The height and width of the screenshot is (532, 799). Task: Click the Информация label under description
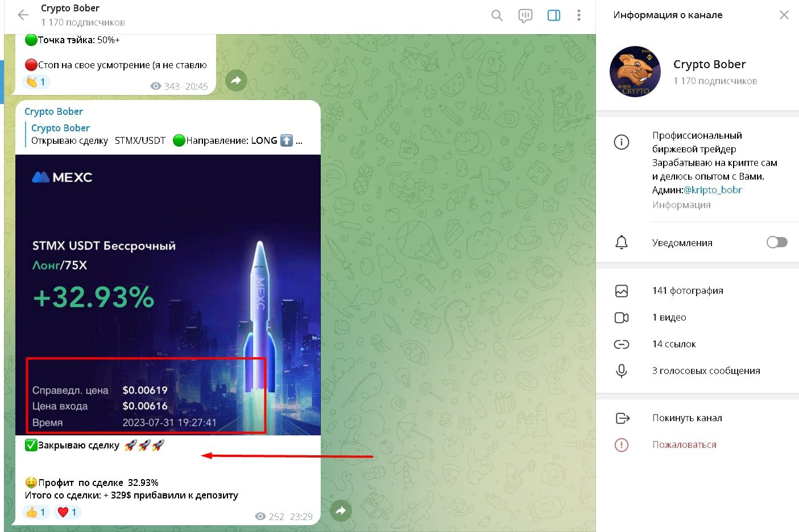click(681, 205)
